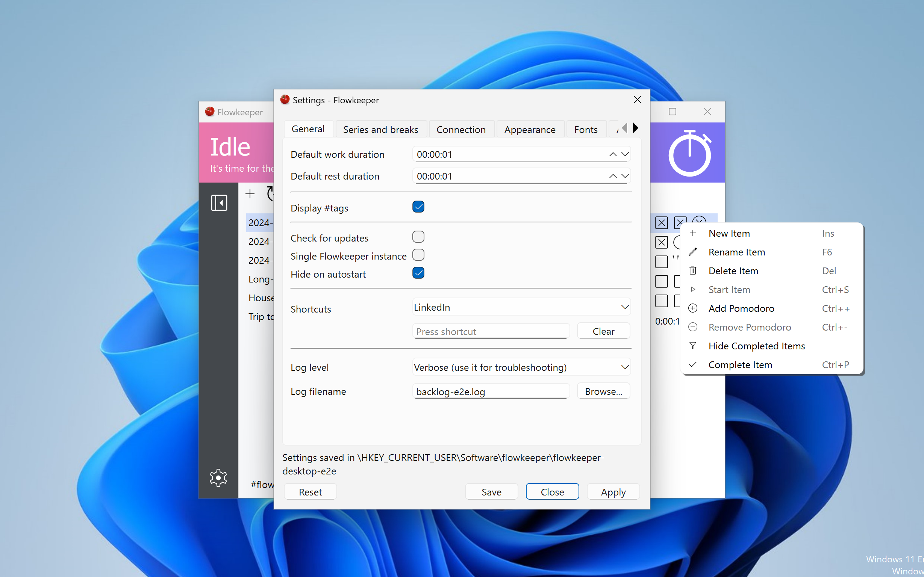Choose Start Item in the context menu
This screenshot has height=577, width=924.
771,290
